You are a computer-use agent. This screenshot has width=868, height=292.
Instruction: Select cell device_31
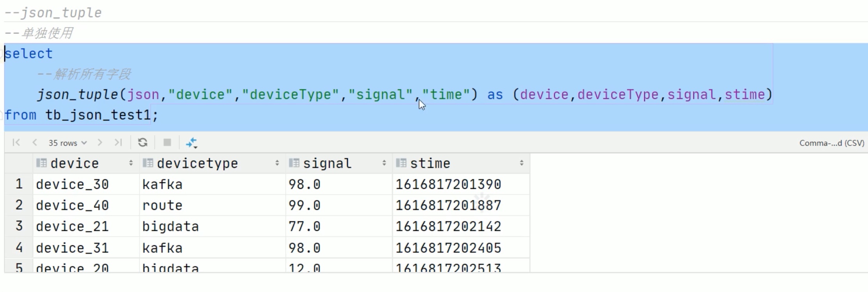(86, 248)
